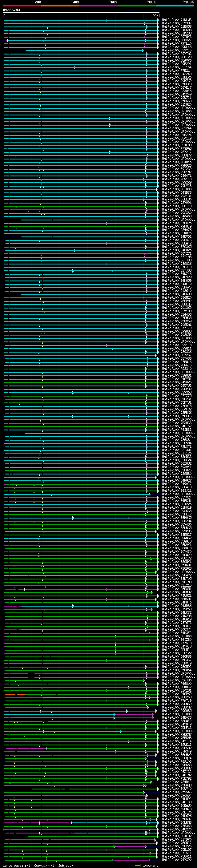Select hit label UniRef100_Q21215

[x=177, y=585]
